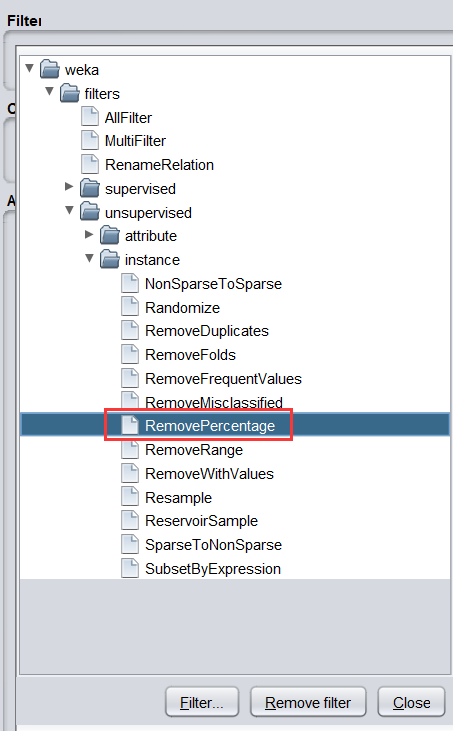Select the attribute folder label
Screen dimensions: 453x731
pyautogui.click(x=151, y=236)
